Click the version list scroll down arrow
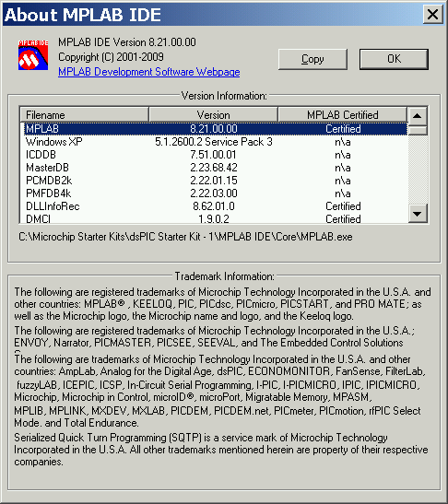Image resolution: width=448 pixels, height=504 pixels. pyautogui.click(x=418, y=214)
